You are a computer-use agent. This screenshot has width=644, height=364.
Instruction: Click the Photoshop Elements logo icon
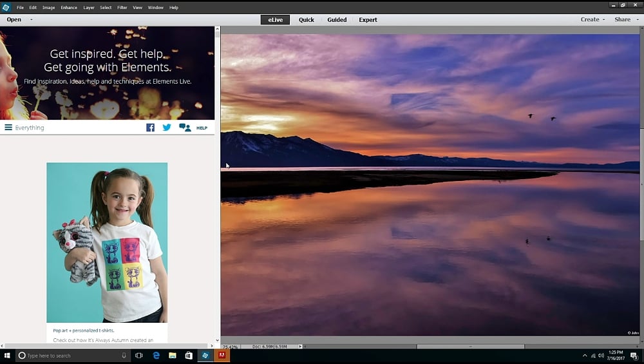(6, 7)
